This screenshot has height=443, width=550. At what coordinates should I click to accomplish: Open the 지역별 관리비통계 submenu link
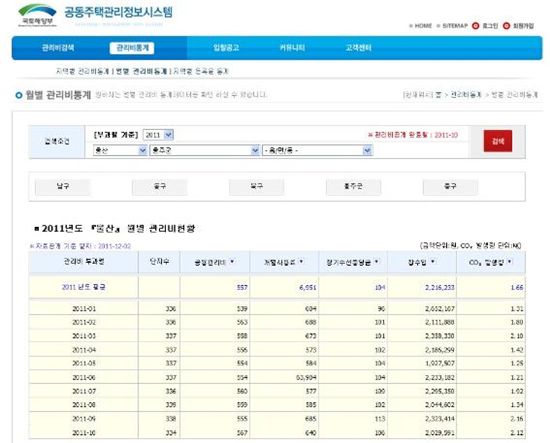82,71
